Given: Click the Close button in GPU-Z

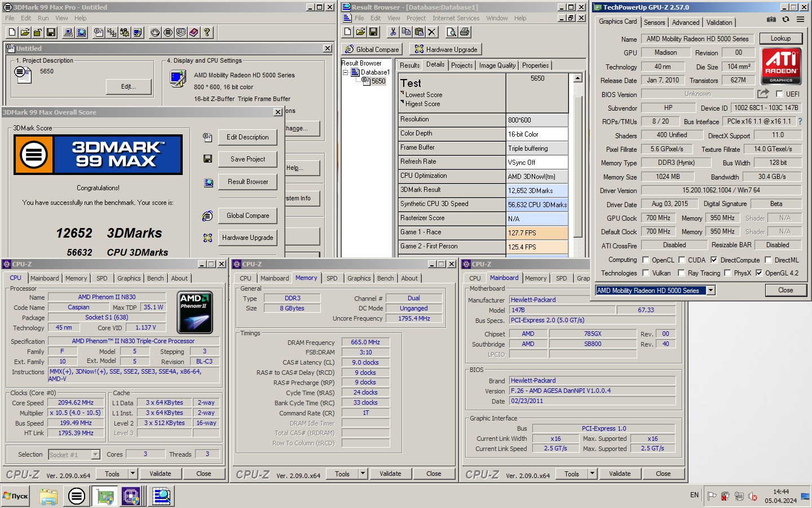Looking at the screenshot, I should tap(785, 290).
